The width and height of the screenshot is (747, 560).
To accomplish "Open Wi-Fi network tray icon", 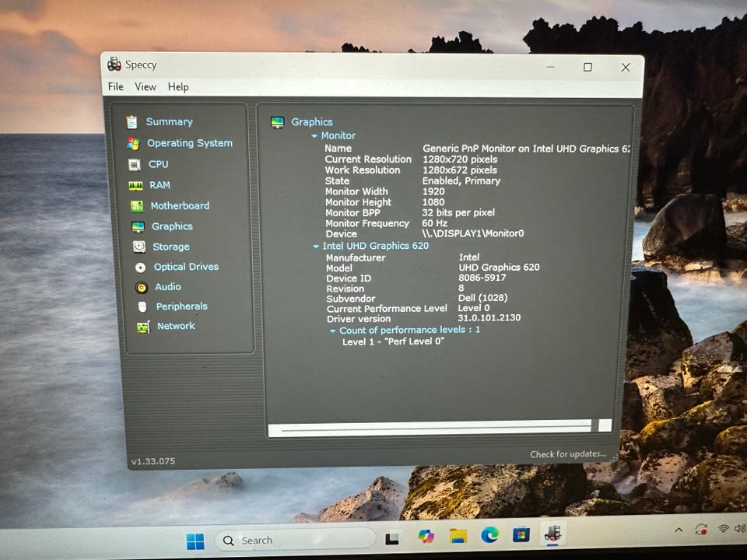I will pyautogui.click(x=724, y=528).
